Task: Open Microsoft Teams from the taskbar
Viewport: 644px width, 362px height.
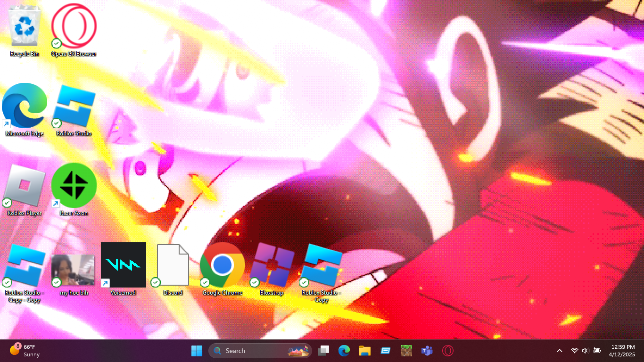Action: (x=427, y=351)
